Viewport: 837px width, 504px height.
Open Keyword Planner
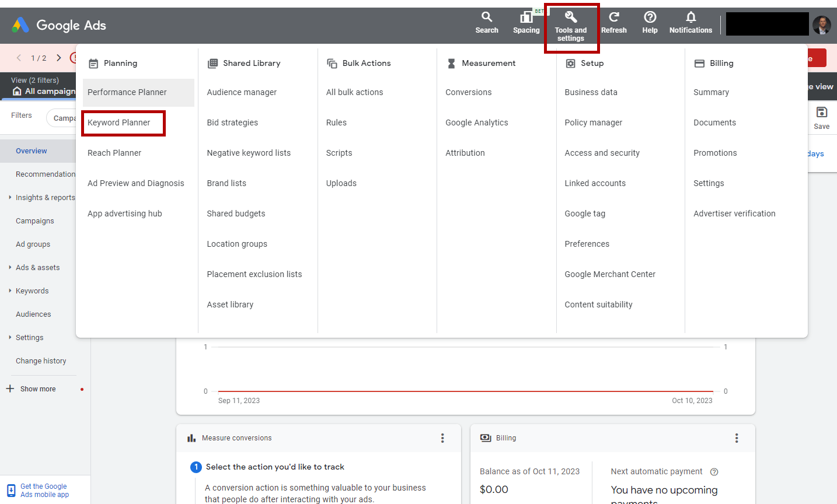tap(119, 123)
